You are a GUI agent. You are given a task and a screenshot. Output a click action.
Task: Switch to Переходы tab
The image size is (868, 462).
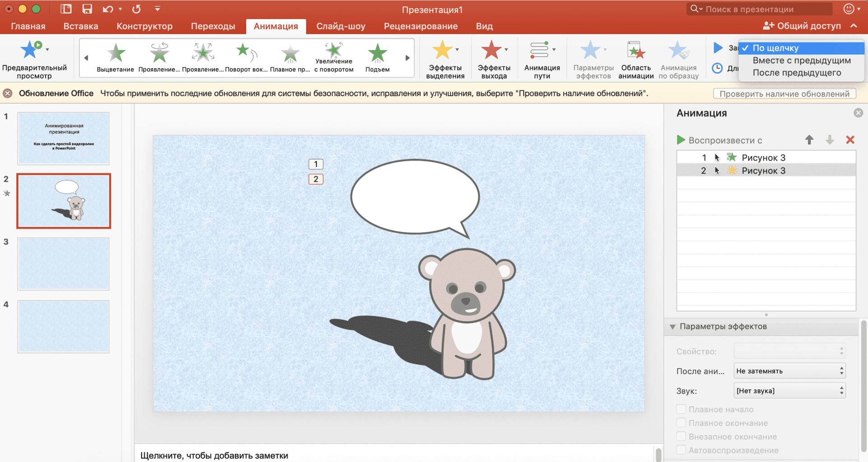pyautogui.click(x=213, y=26)
